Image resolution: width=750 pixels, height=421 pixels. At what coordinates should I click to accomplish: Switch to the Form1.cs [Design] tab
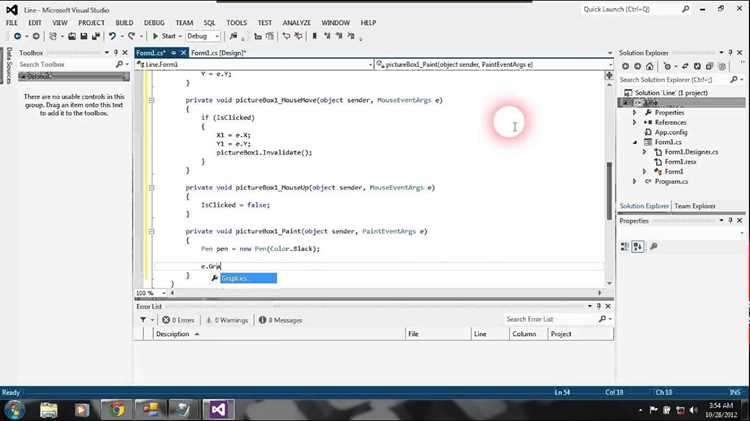pyautogui.click(x=219, y=53)
